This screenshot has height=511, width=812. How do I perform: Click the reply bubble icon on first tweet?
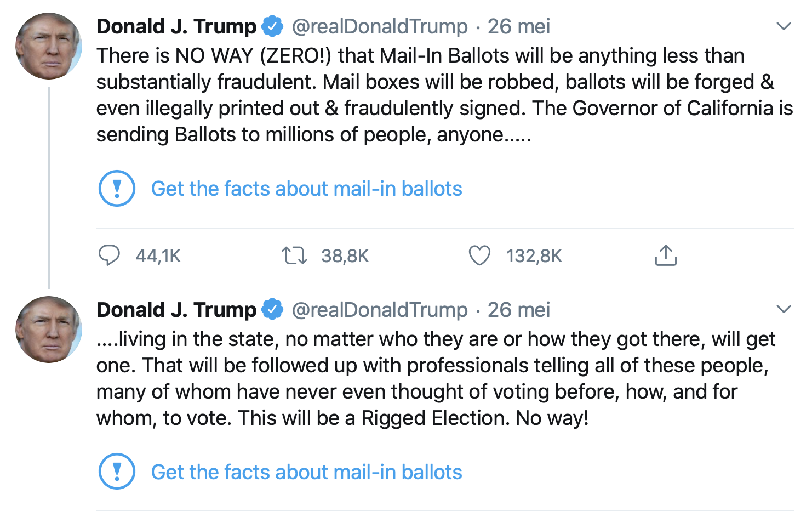pyautogui.click(x=109, y=256)
